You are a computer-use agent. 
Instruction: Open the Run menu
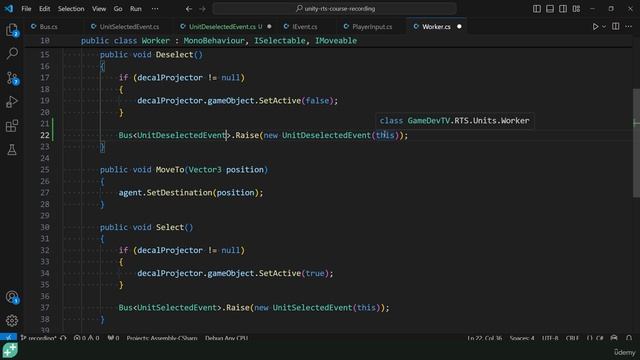(136, 9)
